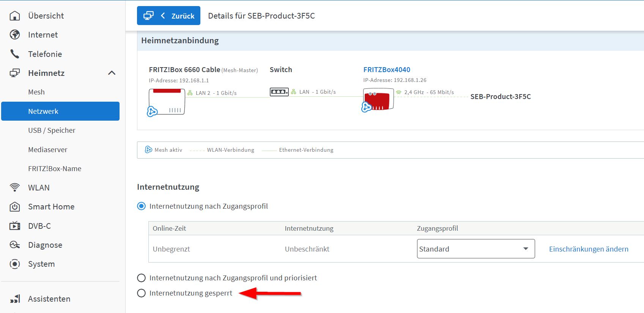The image size is (644, 313).
Task: Click the DVB-C television icon
Action: tap(15, 226)
